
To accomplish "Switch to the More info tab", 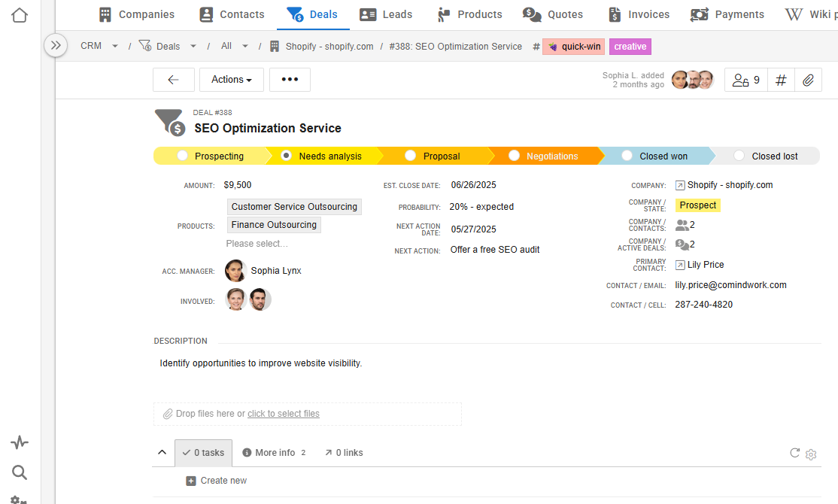I will click(274, 452).
